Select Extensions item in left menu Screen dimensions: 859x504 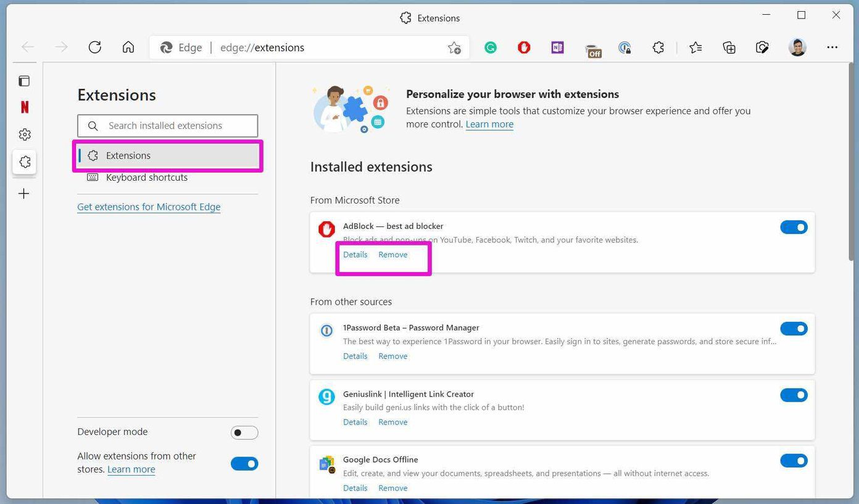(168, 155)
